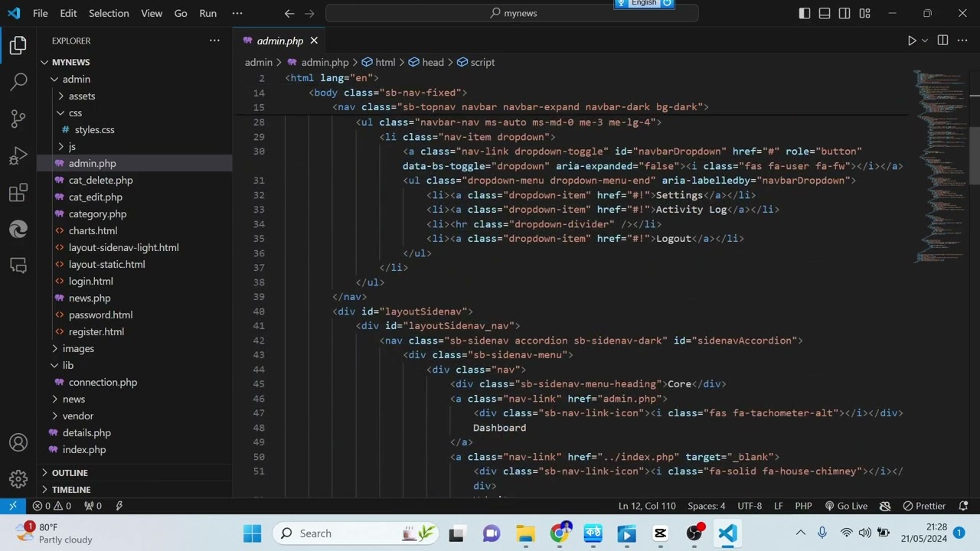This screenshot has width=980, height=551.
Task: Open the Run and Debug view
Action: [18, 156]
